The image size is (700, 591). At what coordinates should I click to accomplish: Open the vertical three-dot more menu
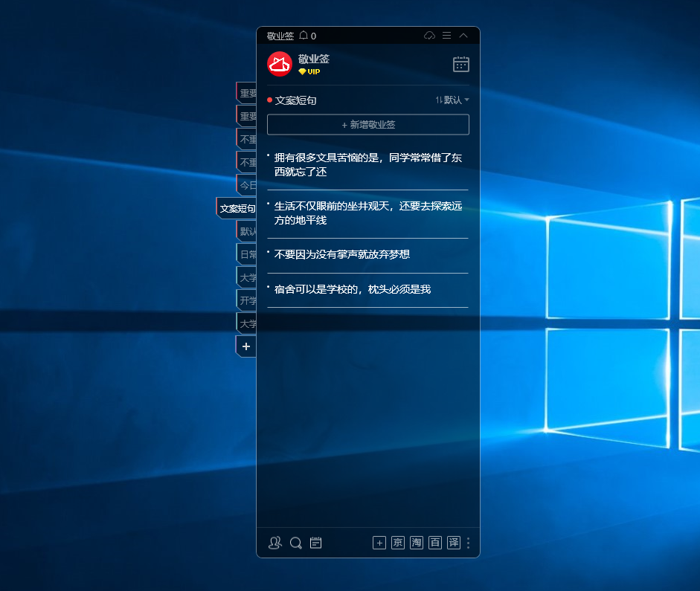click(x=468, y=543)
